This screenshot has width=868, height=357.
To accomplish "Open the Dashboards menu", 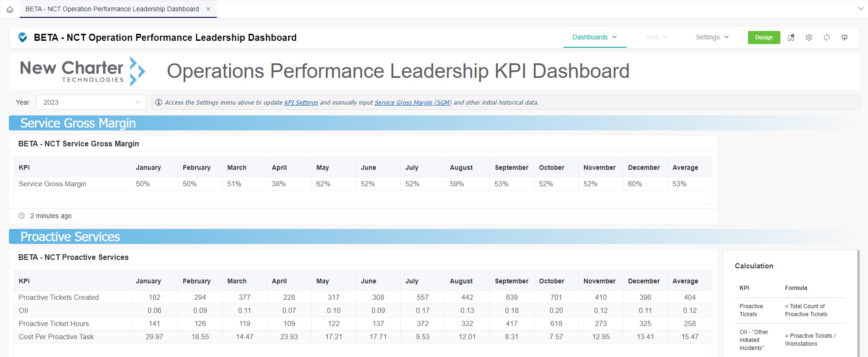I will (x=594, y=37).
